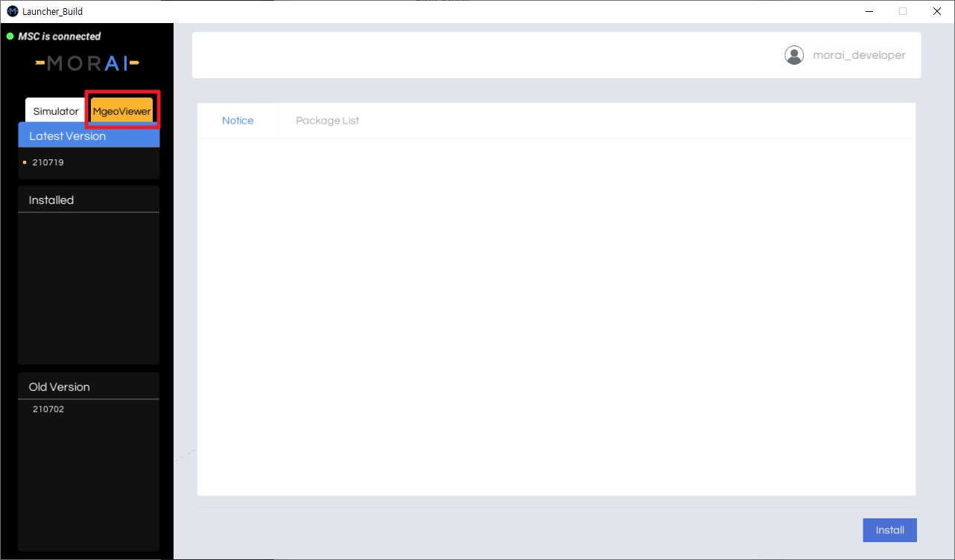Image resolution: width=955 pixels, height=560 pixels.
Task: Click the green MSC connection status dot
Action: point(10,36)
